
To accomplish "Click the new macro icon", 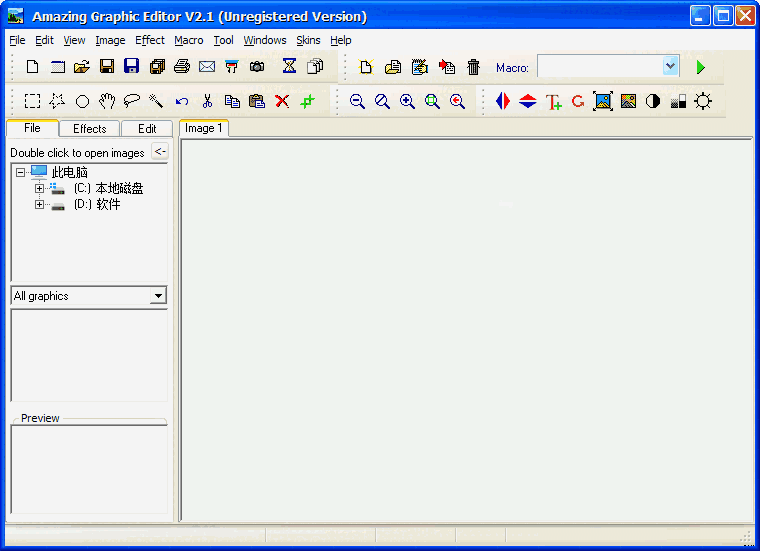I will click(x=366, y=66).
